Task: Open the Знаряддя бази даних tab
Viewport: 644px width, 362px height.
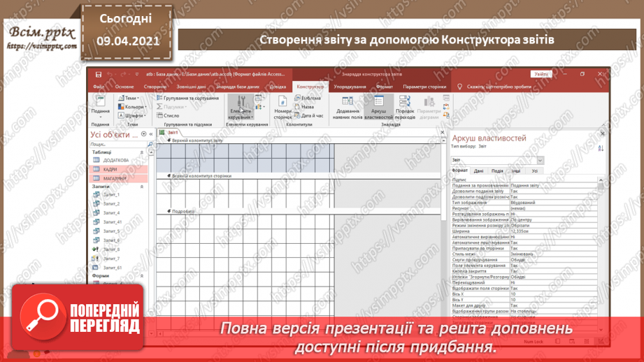Action: point(238,87)
